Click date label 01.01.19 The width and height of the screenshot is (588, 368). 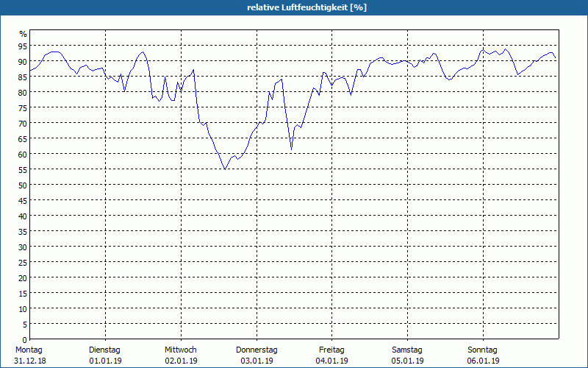[105, 361]
